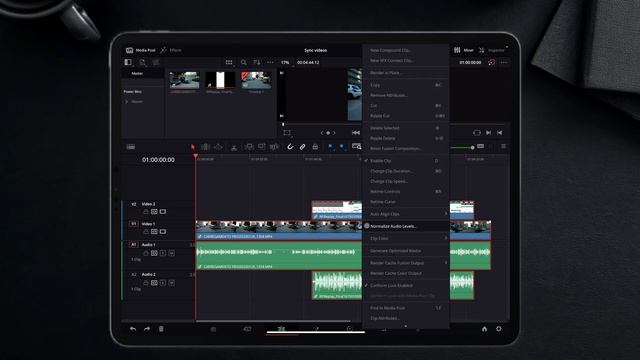Viewport: 640px width, 360px height.
Task: Toggle loop playback in viewer
Action: click(x=477, y=133)
